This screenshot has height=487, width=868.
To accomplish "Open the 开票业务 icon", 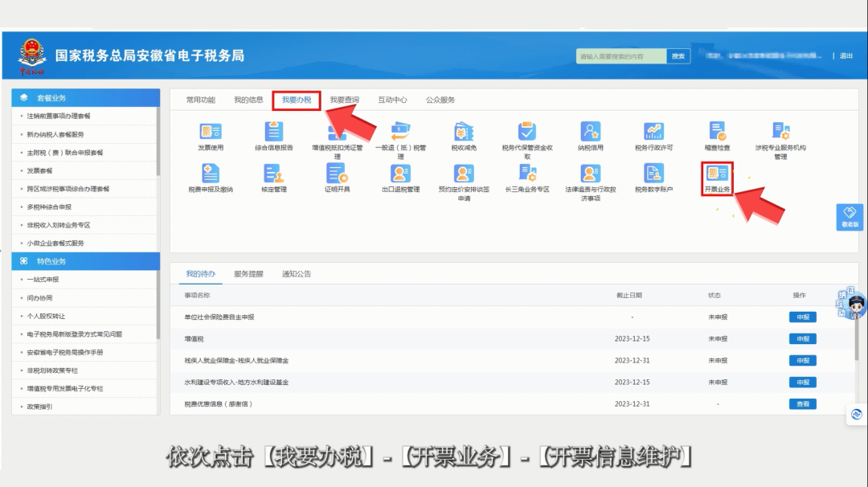I will 717,174.
